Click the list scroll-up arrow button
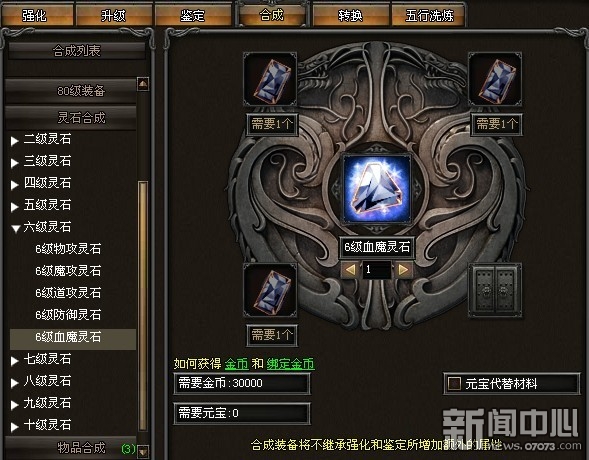The width and height of the screenshot is (589, 460). coord(143,84)
